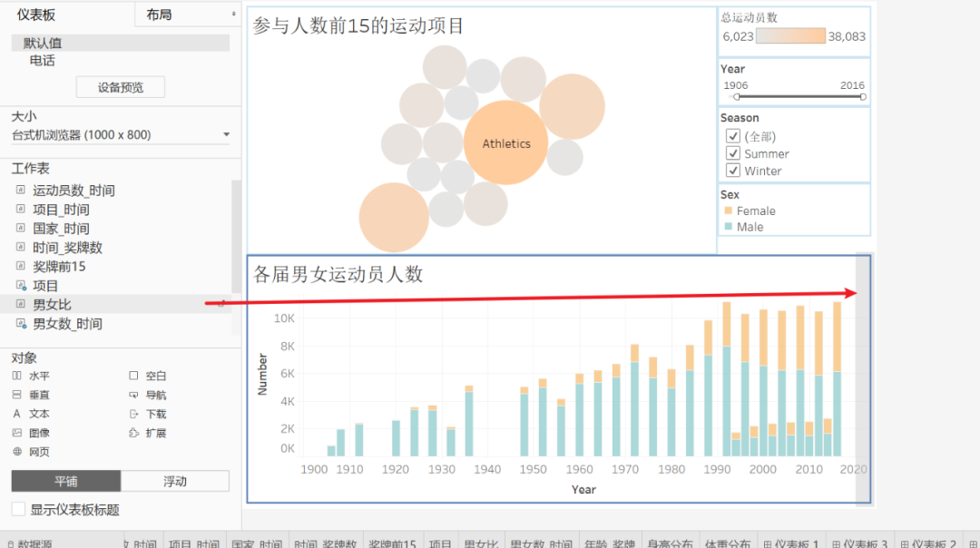Select the 图像 image object
This screenshot has width=980, height=548.
(31, 433)
